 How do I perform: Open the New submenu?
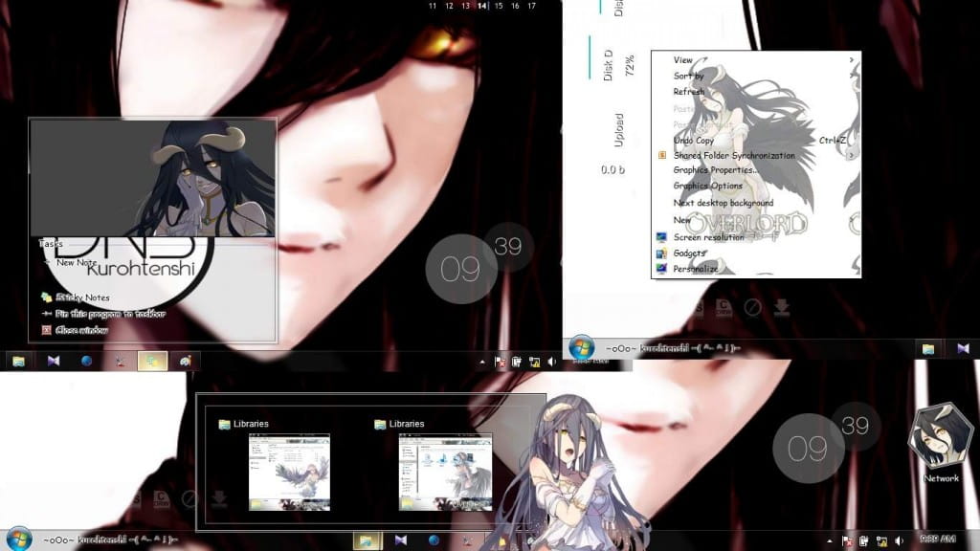click(680, 218)
